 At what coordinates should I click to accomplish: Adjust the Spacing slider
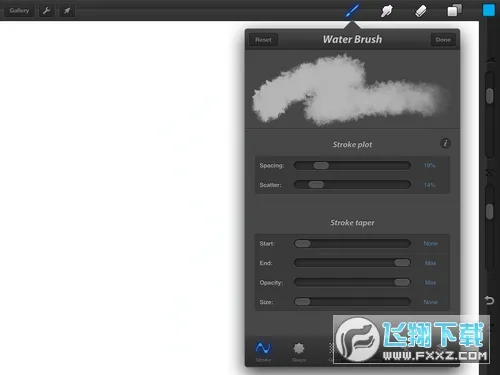(x=352, y=165)
